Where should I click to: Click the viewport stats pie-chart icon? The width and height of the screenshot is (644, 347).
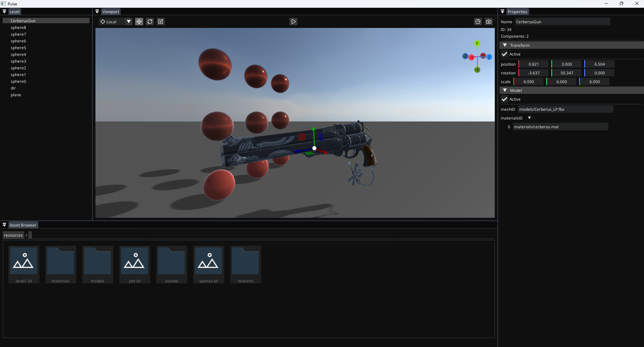(478, 22)
